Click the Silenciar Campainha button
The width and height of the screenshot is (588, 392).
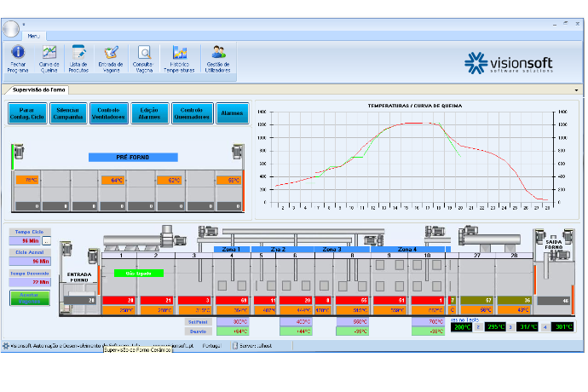point(68,113)
